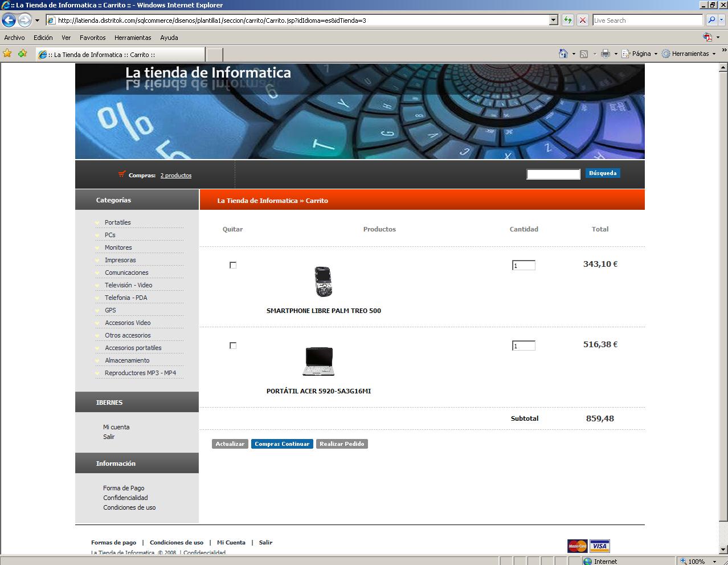
Task: Click the Home house icon
Action: pos(563,54)
